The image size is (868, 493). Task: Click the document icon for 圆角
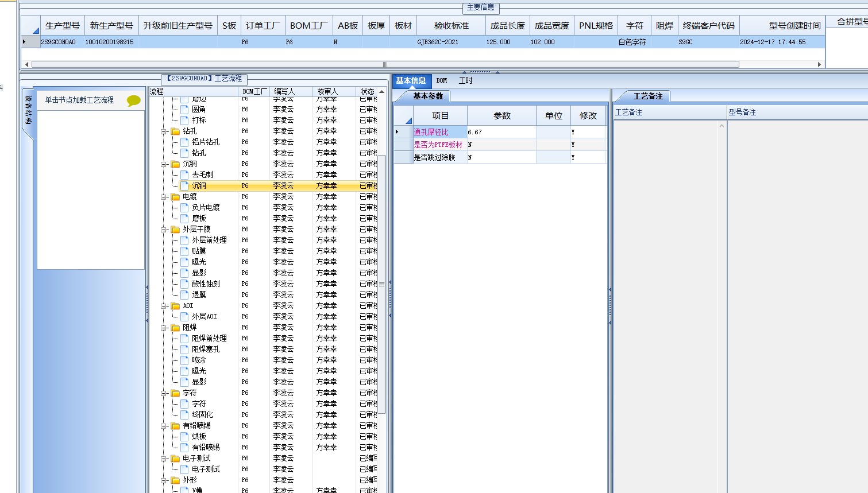point(184,109)
